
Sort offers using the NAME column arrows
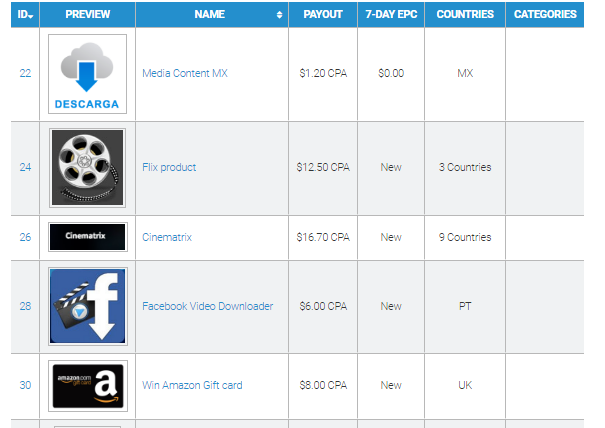(279, 15)
